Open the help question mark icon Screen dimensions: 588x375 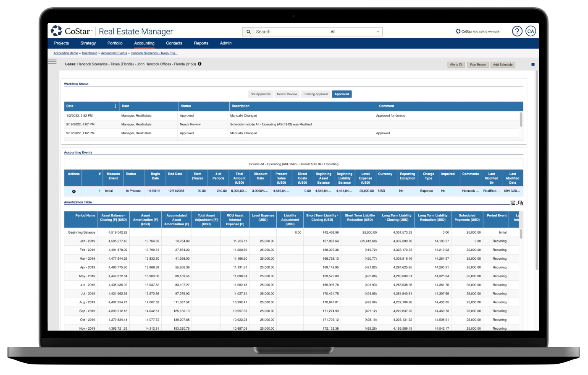click(x=517, y=31)
